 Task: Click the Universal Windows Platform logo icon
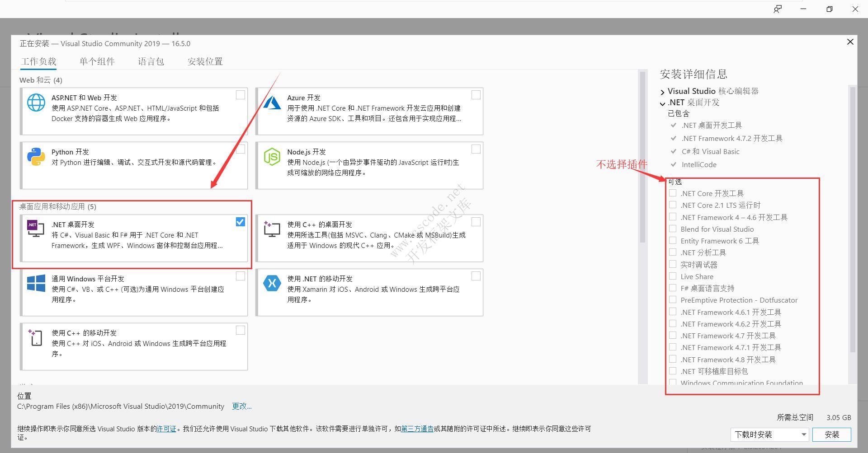click(x=36, y=283)
